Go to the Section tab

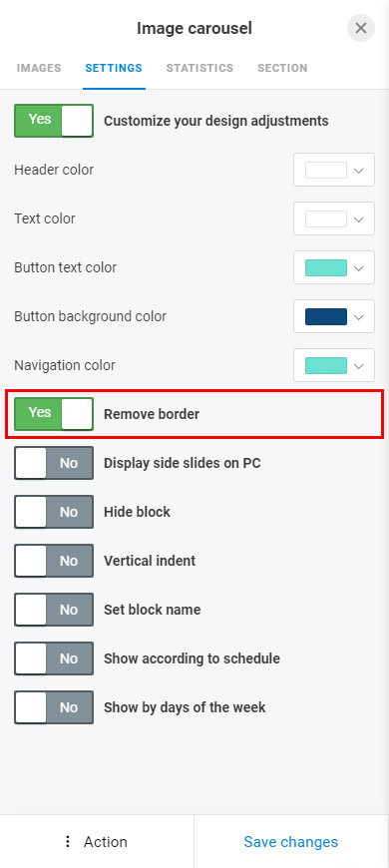coord(282,68)
